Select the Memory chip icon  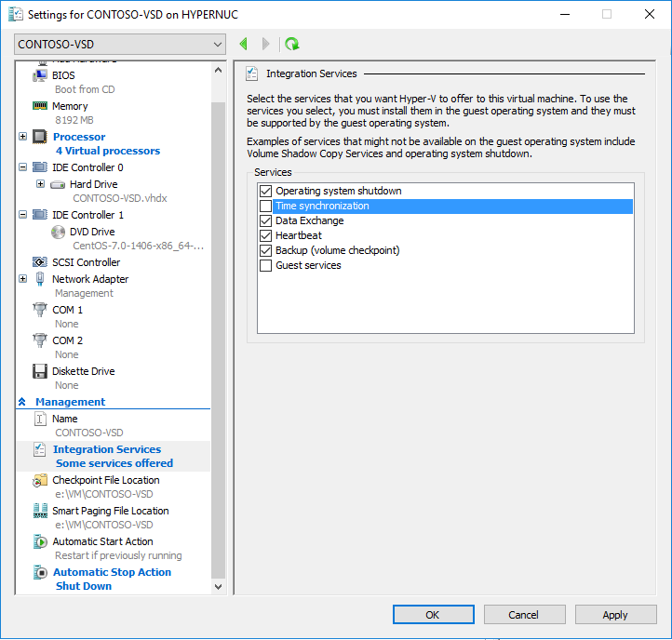tap(40, 107)
